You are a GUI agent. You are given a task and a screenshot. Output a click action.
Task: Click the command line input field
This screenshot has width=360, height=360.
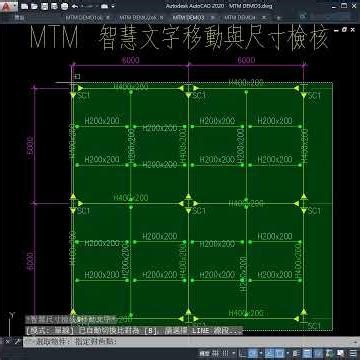[190, 342]
